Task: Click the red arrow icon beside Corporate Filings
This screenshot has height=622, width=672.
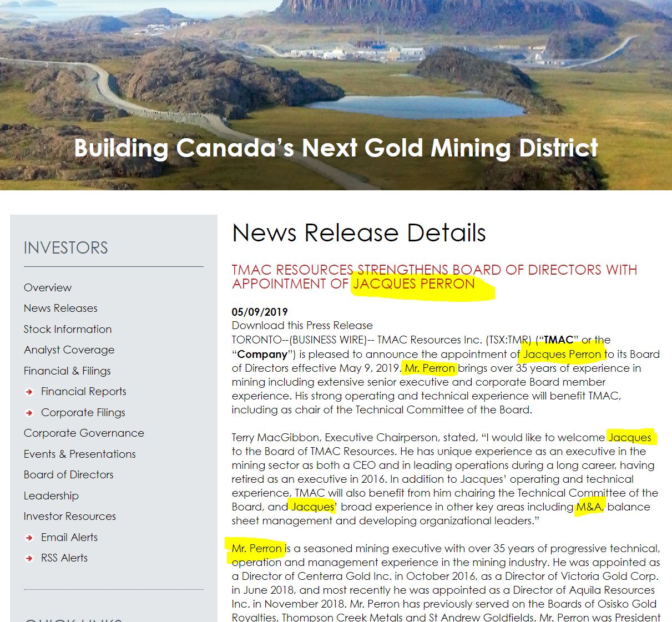Action: point(29,413)
